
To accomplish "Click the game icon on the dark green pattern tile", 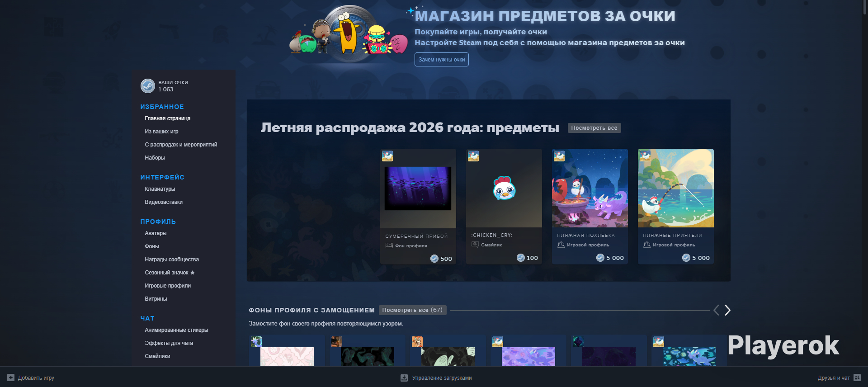I will point(337,342).
